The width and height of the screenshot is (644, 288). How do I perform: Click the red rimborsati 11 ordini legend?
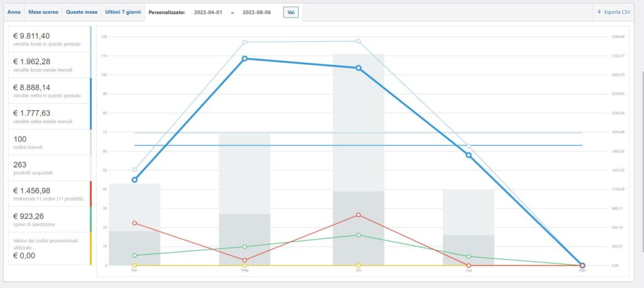click(x=50, y=194)
